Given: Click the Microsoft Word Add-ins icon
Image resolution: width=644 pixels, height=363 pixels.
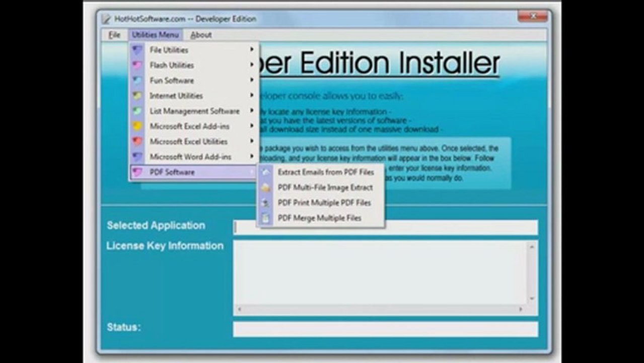Looking at the screenshot, I should [137, 157].
